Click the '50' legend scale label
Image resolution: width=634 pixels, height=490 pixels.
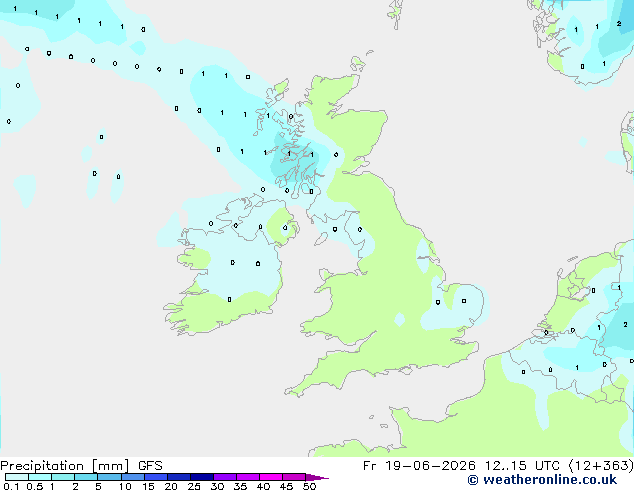pos(309,486)
